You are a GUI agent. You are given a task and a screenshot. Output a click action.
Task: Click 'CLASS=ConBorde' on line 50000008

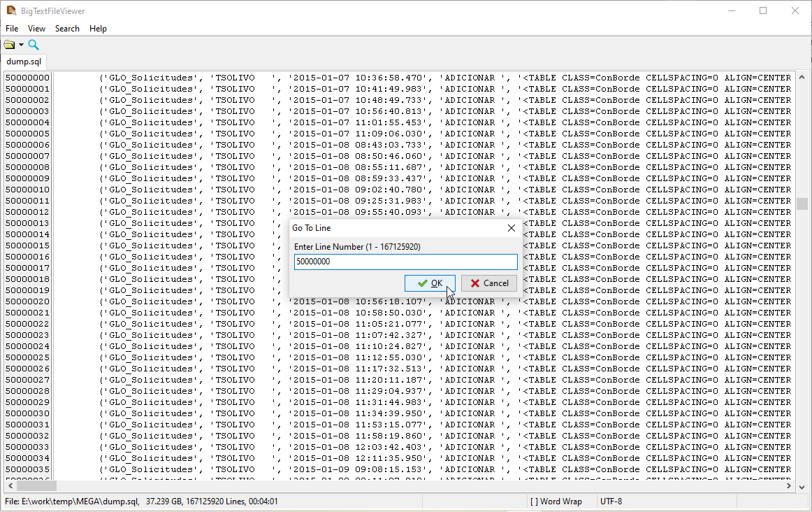(601, 167)
